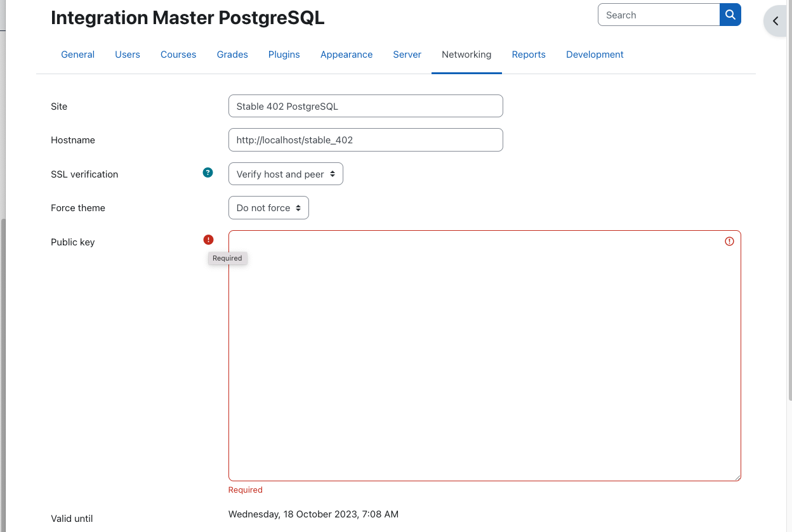Open the Appearance tab

pyautogui.click(x=346, y=55)
